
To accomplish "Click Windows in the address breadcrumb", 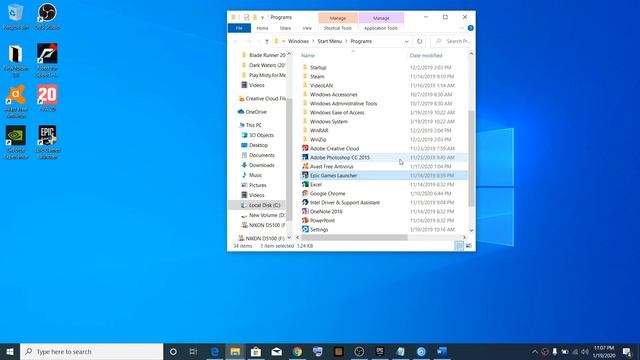I will pos(298,41).
